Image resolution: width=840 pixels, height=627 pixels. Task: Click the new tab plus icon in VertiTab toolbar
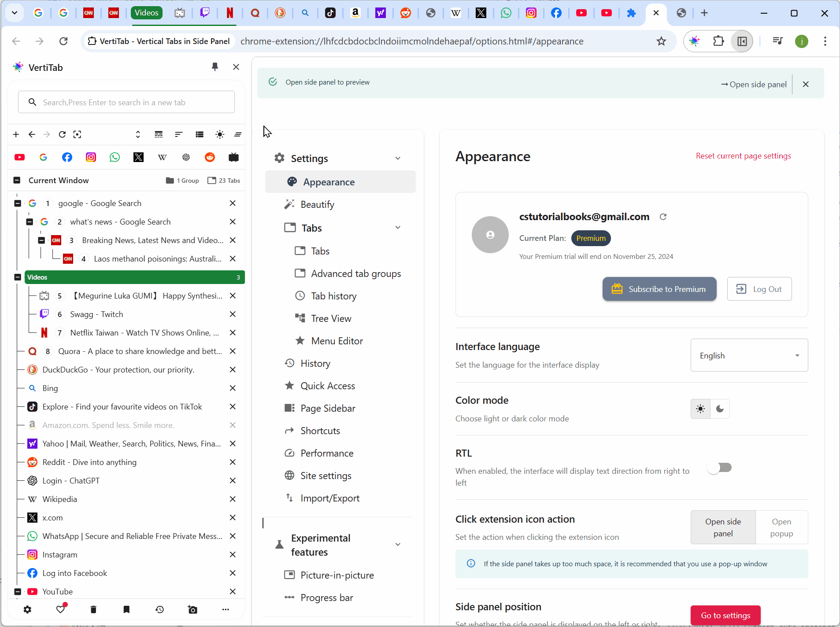tap(16, 134)
